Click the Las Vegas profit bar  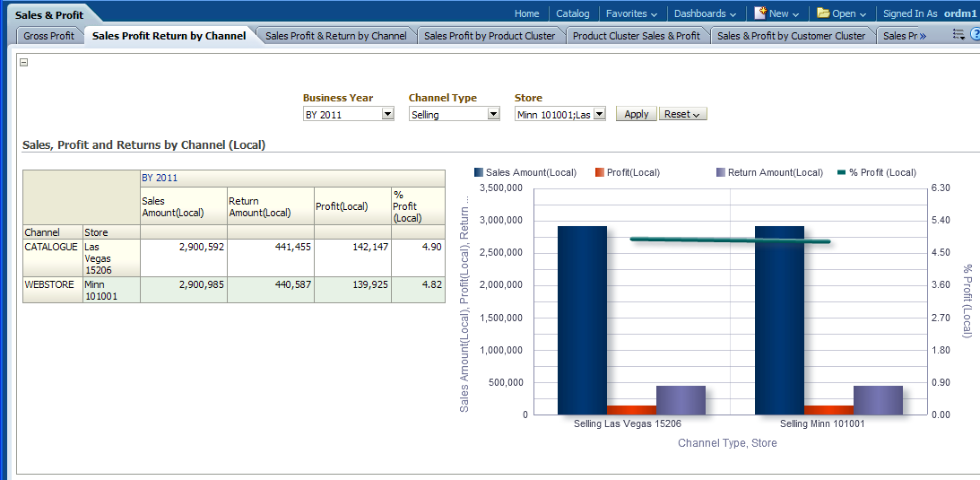point(631,410)
